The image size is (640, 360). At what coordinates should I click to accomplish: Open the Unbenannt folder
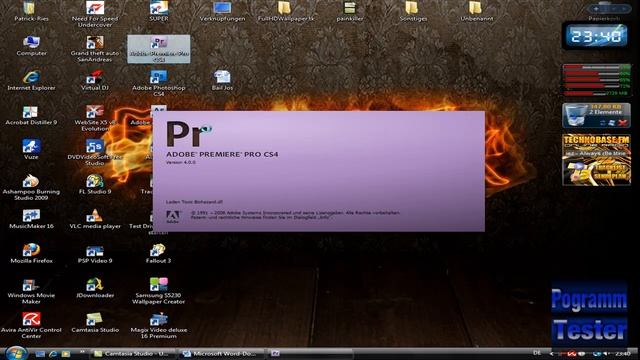(x=477, y=11)
